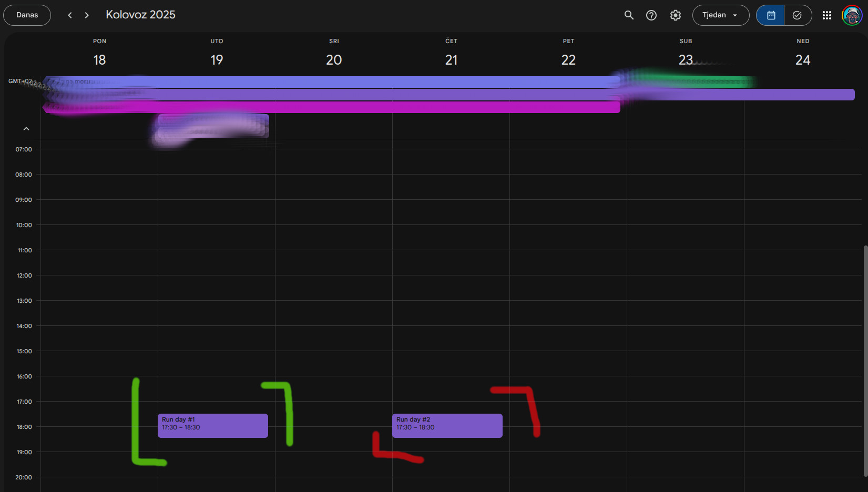
Task: Open the Run day #1 event
Action: click(x=213, y=425)
